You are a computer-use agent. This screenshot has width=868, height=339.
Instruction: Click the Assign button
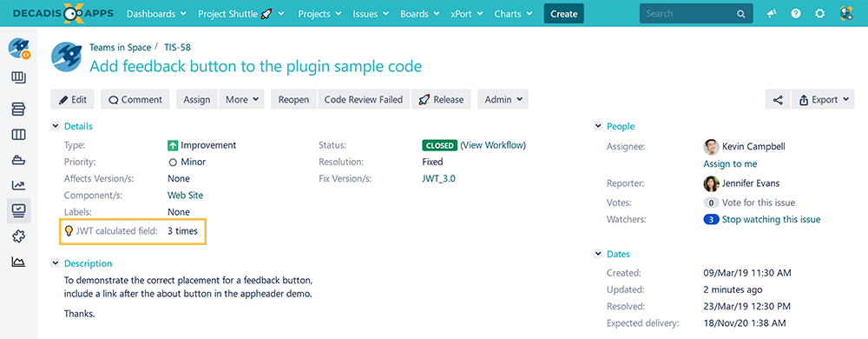coord(197,100)
